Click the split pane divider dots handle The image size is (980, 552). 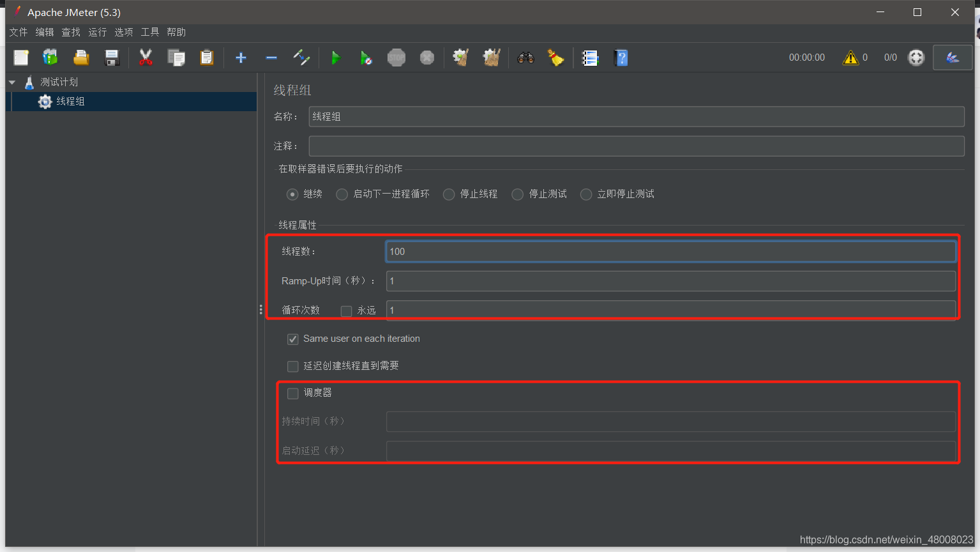(x=260, y=310)
